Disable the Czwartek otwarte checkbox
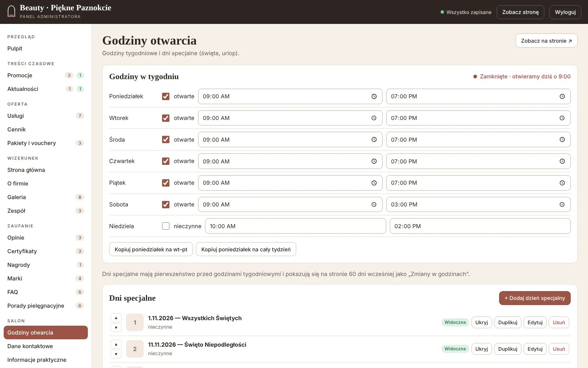Screen dimensions: 588x368 pyautogui.click(x=166, y=161)
